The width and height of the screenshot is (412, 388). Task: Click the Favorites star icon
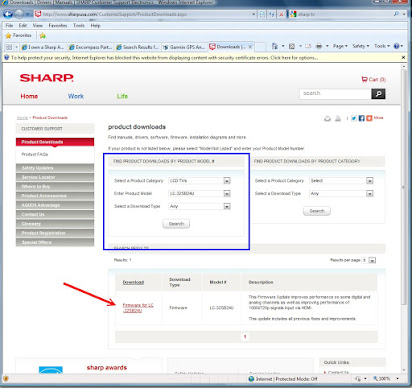[8, 35]
